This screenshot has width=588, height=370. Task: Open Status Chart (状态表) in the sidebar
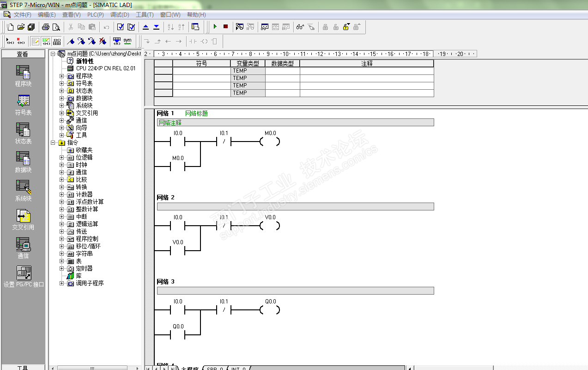point(23,134)
